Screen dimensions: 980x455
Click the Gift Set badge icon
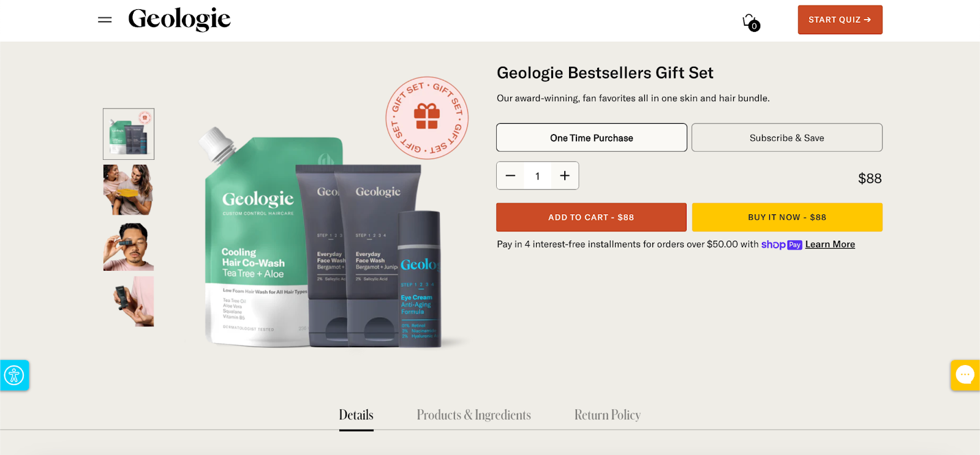pyautogui.click(x=427, y=118)
